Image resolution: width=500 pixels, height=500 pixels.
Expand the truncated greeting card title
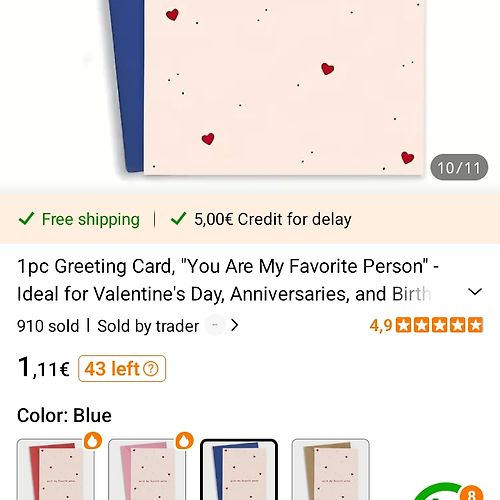tap(228, 280)
